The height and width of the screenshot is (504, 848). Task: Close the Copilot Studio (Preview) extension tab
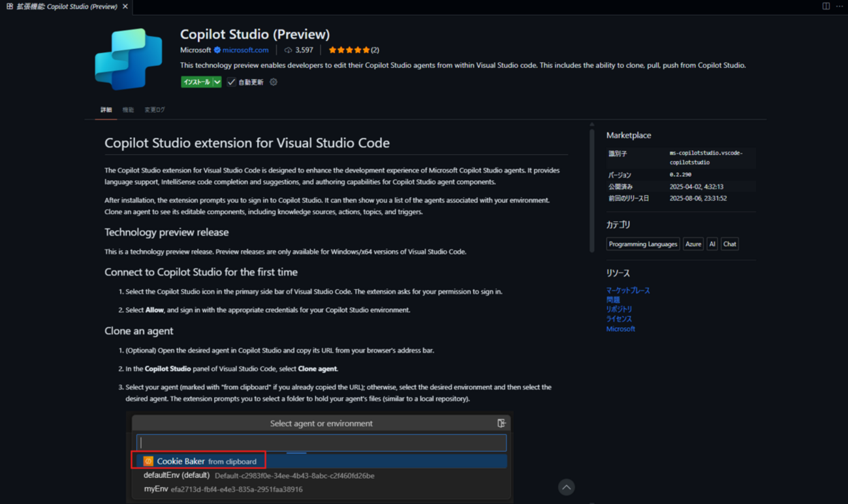coord(125,7)
